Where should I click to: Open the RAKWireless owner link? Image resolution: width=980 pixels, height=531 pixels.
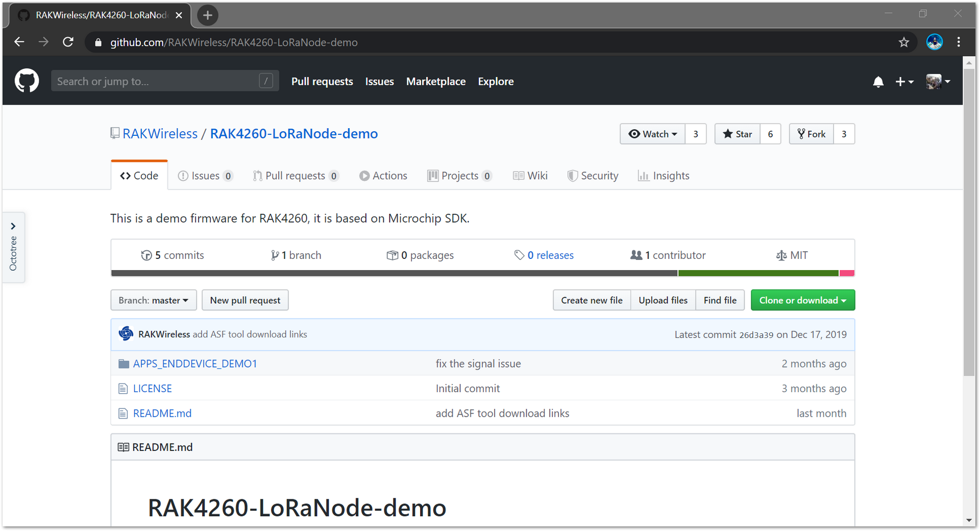[x=160, y=134]
